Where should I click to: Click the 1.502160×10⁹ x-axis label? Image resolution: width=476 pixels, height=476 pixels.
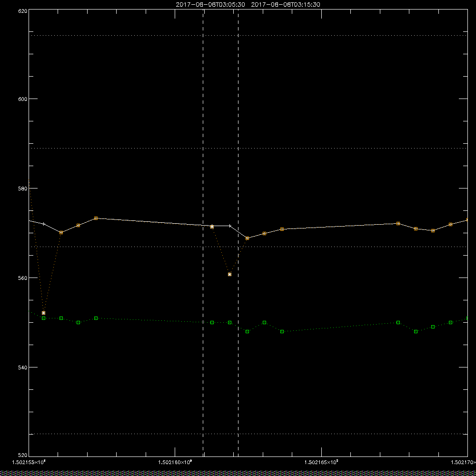[175, 462]
